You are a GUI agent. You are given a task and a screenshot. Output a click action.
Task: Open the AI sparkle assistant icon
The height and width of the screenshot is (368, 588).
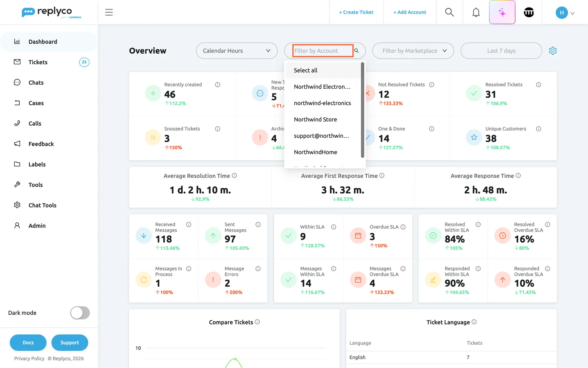click(x=502, y=12)
